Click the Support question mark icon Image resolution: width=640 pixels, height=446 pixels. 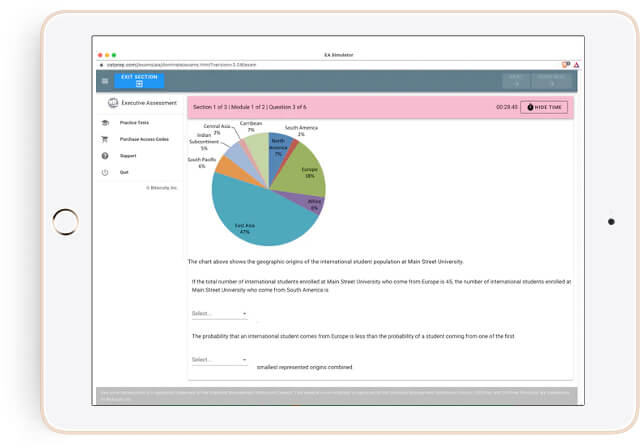pyautogui.click(x=105, y=156)
